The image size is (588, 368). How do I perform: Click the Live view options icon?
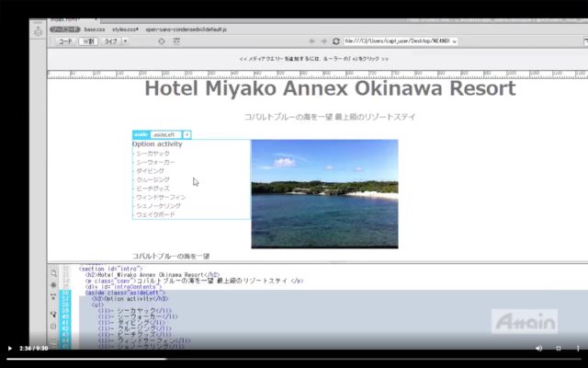(176, 41)
